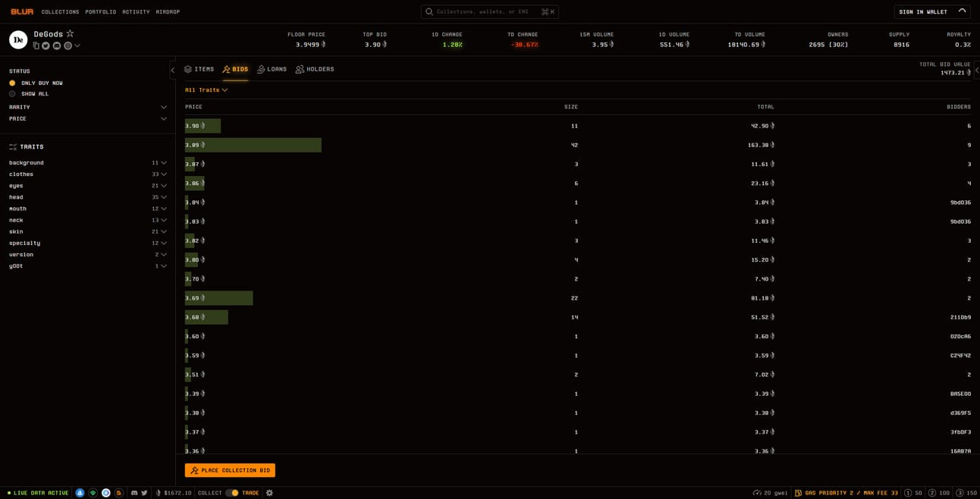Screen dimensions: 980x499
Task: Expand the Rarity filter
Action: (88, 107)
